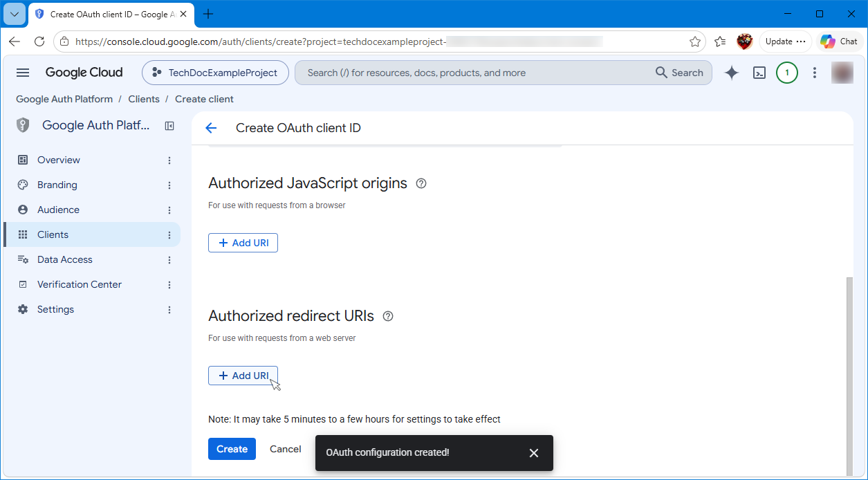This screenshot has width=868, height=480.
Task: Collapse the Google Auth Platform side panel
Action: coord(169,126)
